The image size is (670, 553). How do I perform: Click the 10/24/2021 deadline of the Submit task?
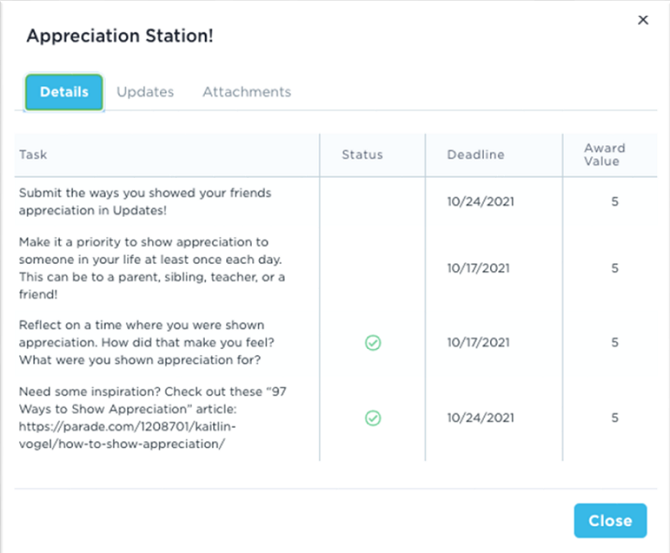480,201
